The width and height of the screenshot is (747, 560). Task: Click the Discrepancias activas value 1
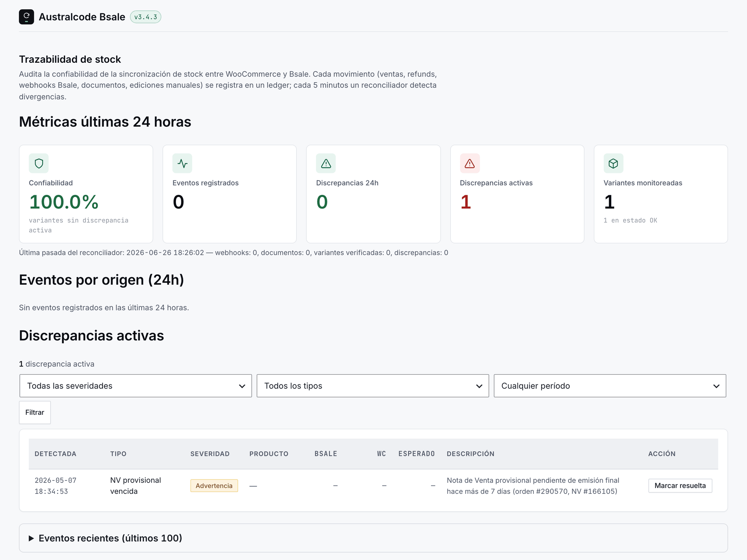point(466,202)
